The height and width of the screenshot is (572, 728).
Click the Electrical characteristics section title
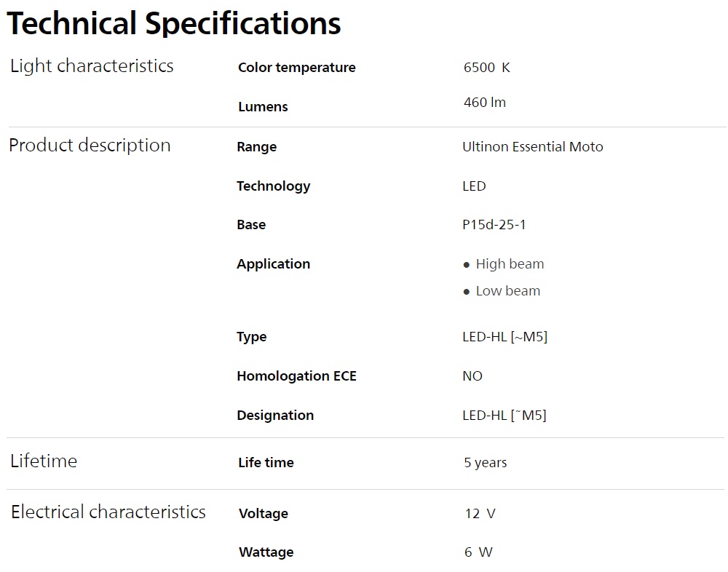108,512
